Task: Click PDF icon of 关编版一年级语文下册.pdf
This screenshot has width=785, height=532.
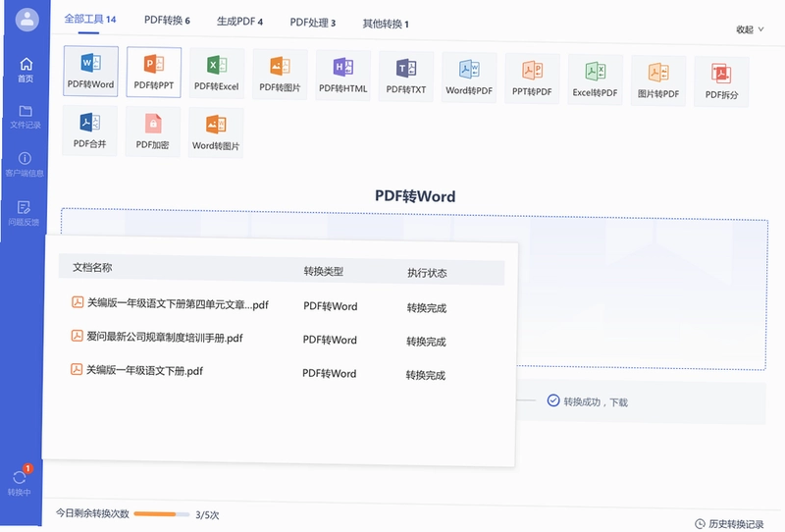Action: 77,370
